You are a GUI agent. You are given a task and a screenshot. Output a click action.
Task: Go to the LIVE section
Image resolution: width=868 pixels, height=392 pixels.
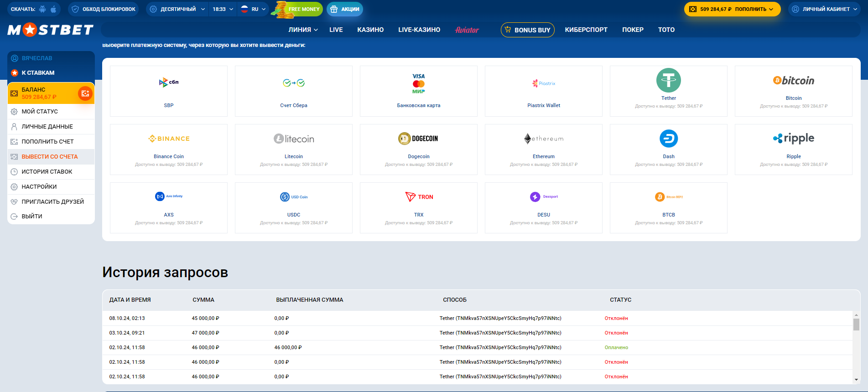336,30
